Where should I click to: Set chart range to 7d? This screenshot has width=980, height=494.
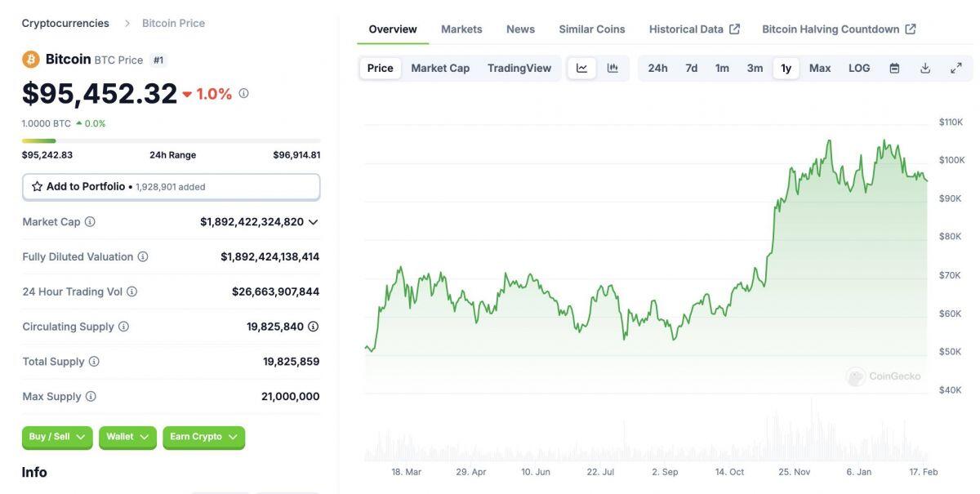pos(691,68)
